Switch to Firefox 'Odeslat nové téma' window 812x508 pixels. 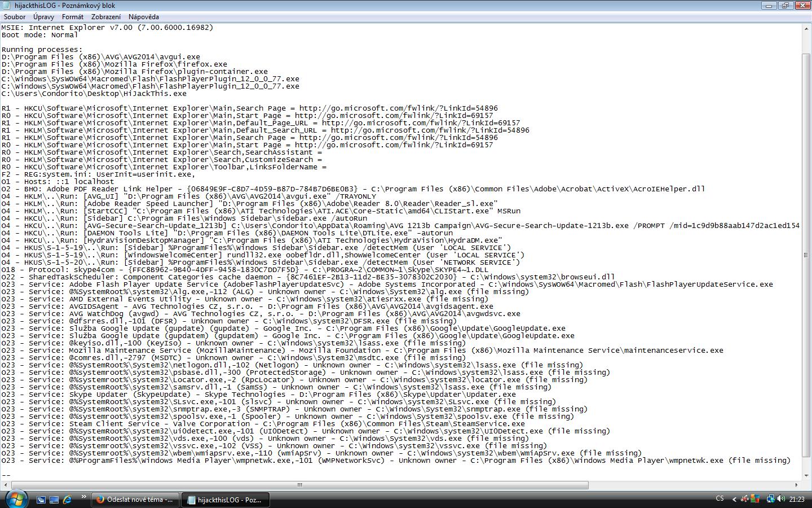135,500
